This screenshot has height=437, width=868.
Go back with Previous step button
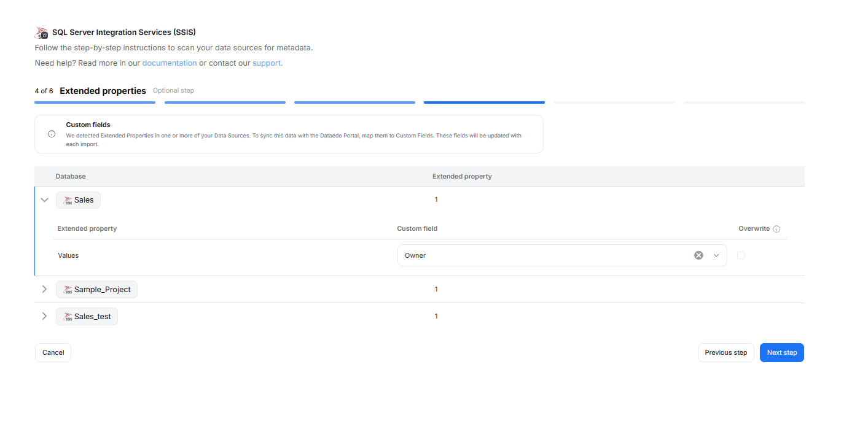pos(725,353)
